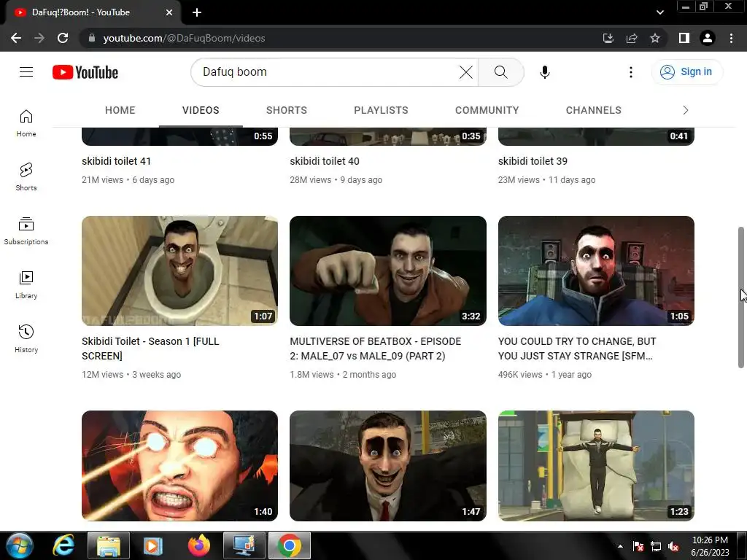Open YouTube settings three-dot menu
Image resolution: width=747 pixels, height=560 pixels.
[631, 72]
